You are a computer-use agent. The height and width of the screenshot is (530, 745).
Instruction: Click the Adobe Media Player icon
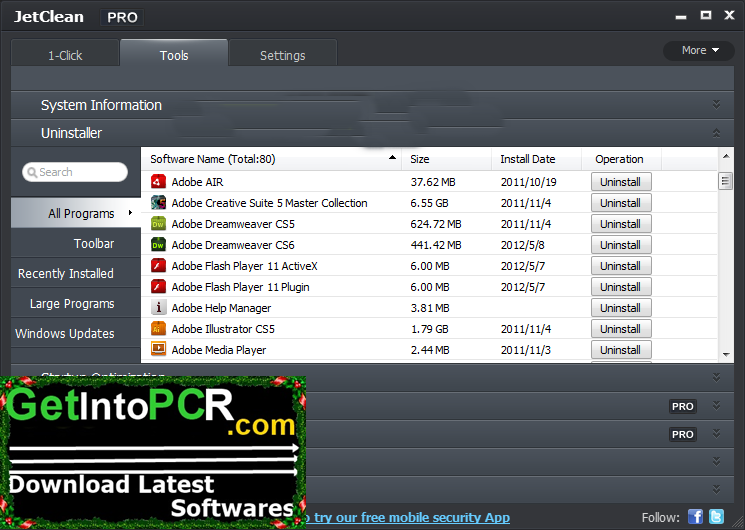[158, 349]
